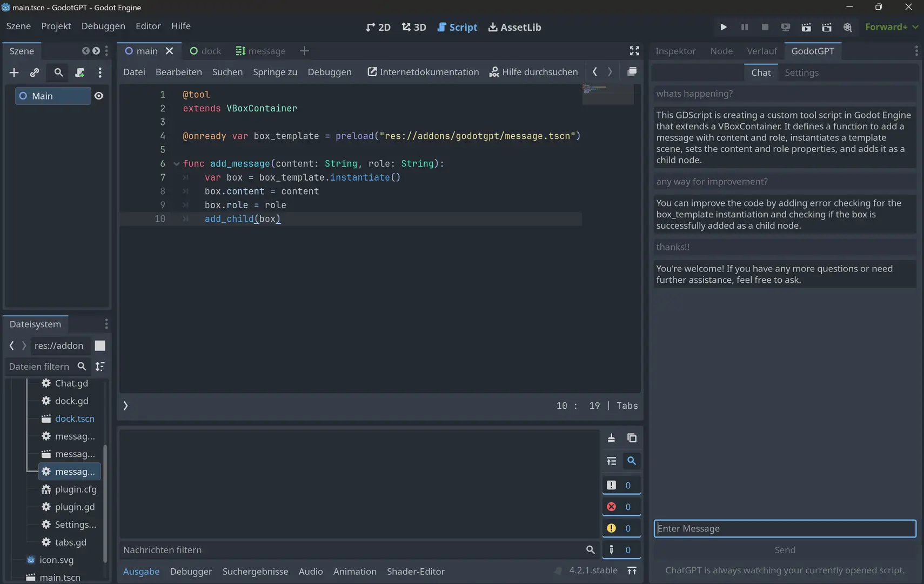Open right dock options menu

coord(916,51)
